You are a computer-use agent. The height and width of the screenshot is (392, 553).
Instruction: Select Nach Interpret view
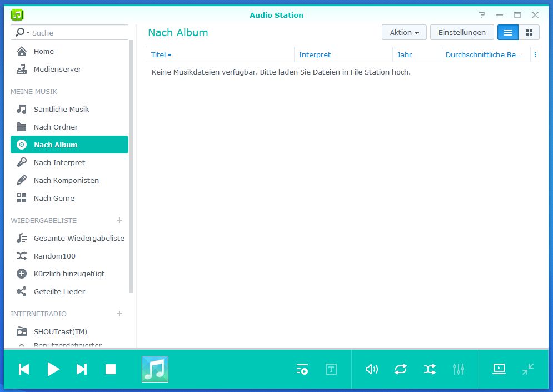pyautogui.click(x=69, y=163)
